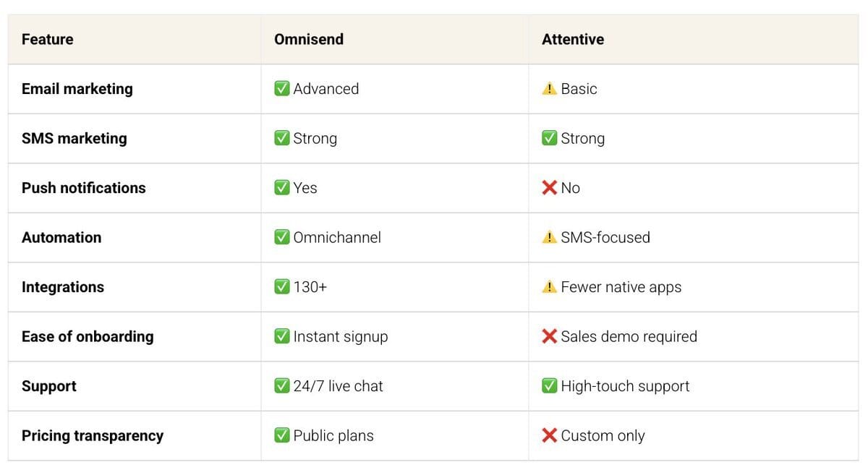Click the Instant signup cell text

[341, 336]
